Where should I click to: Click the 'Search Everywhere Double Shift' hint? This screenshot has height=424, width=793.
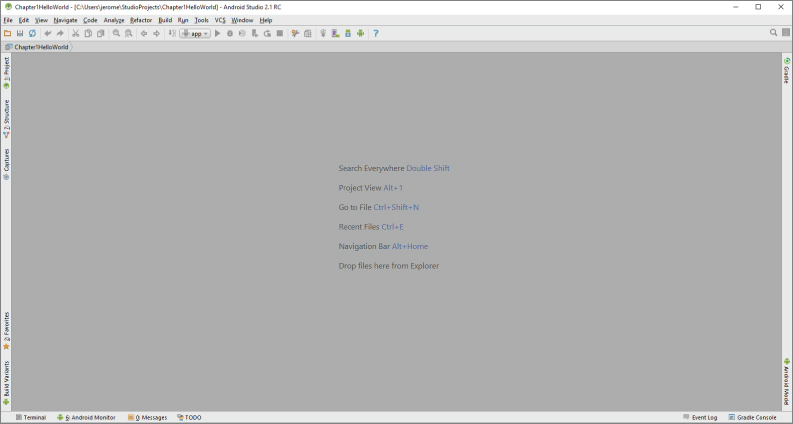[x=394, y=168]
